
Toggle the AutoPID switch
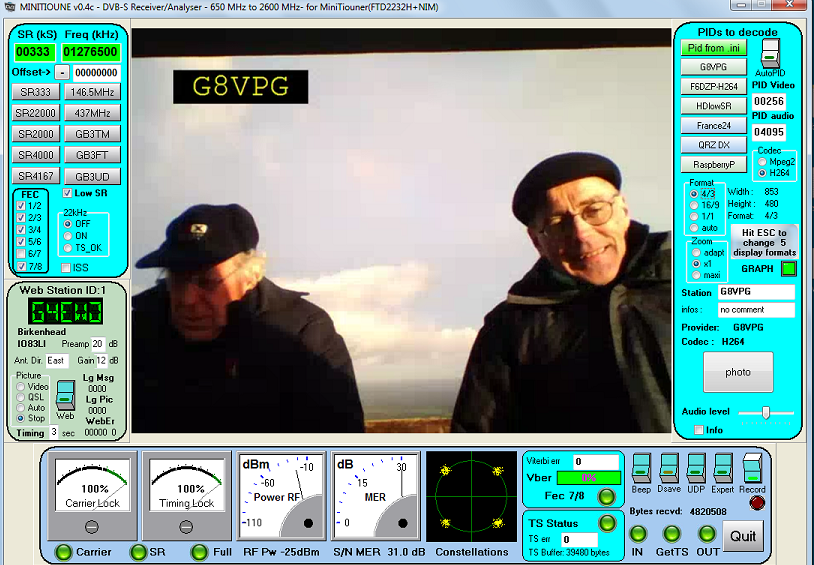pos(769,53)
